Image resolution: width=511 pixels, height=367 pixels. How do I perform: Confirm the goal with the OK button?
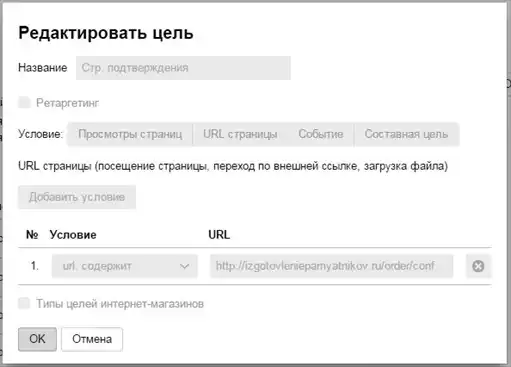pos(37,339)
